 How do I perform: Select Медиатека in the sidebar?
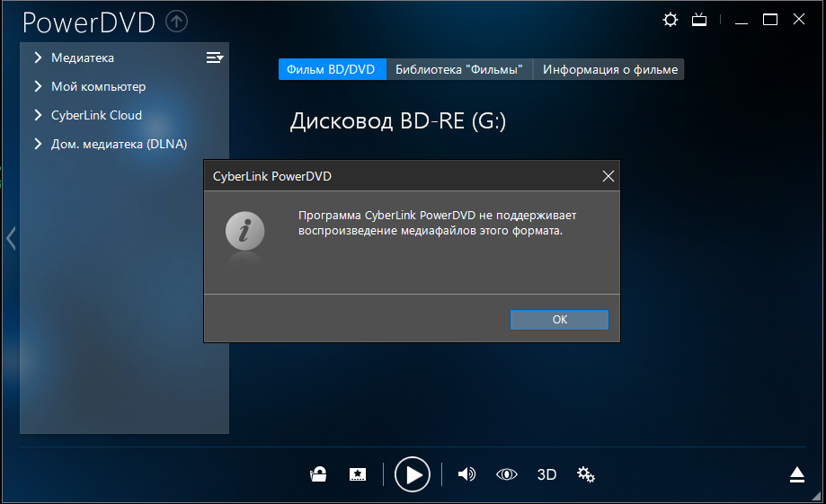pos(82,57)
